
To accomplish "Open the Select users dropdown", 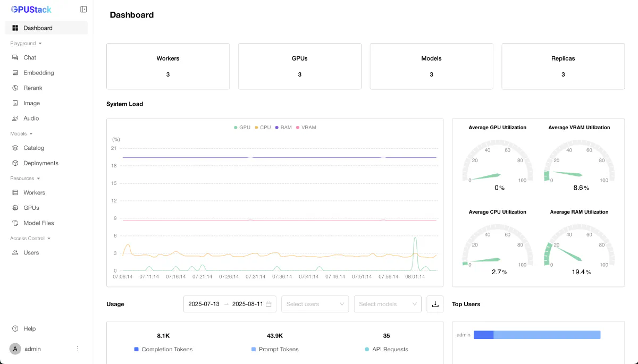I will pyautogui.click(x=315, y=304).
